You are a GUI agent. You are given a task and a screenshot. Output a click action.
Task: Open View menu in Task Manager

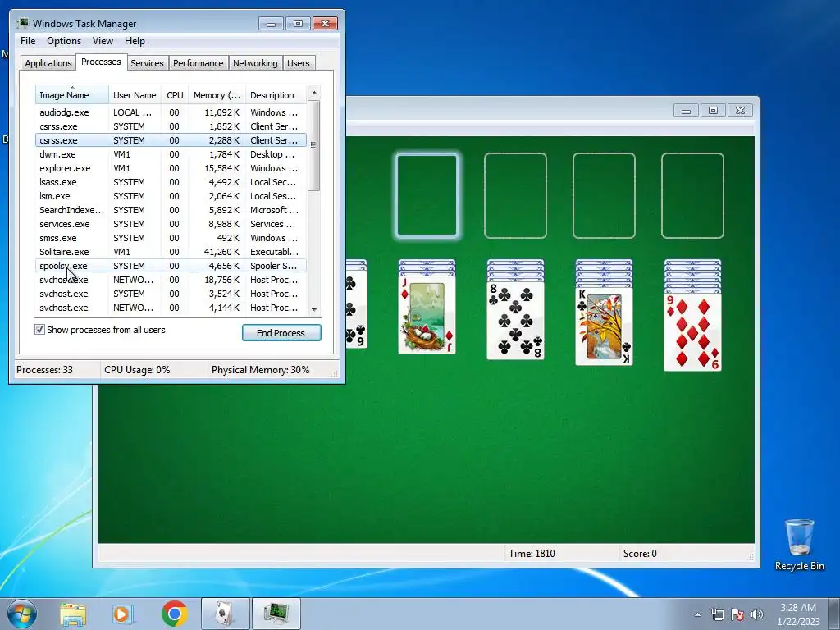click(103, 41)
